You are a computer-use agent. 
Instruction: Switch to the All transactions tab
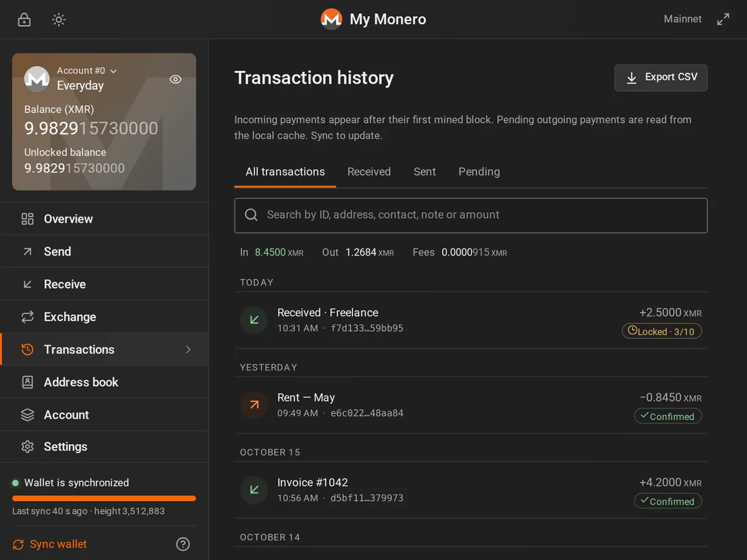(285, 172)
